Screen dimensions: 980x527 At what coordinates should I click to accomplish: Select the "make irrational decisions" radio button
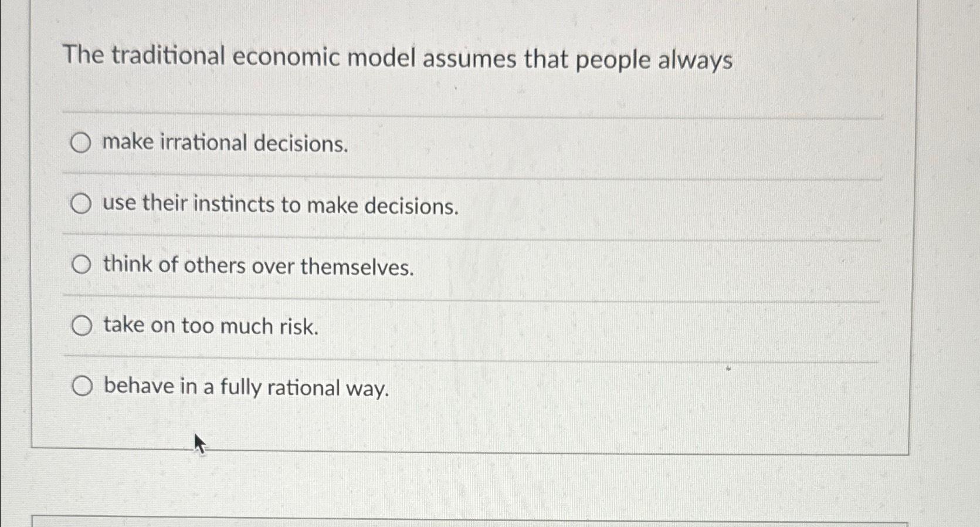click(82, 143)
